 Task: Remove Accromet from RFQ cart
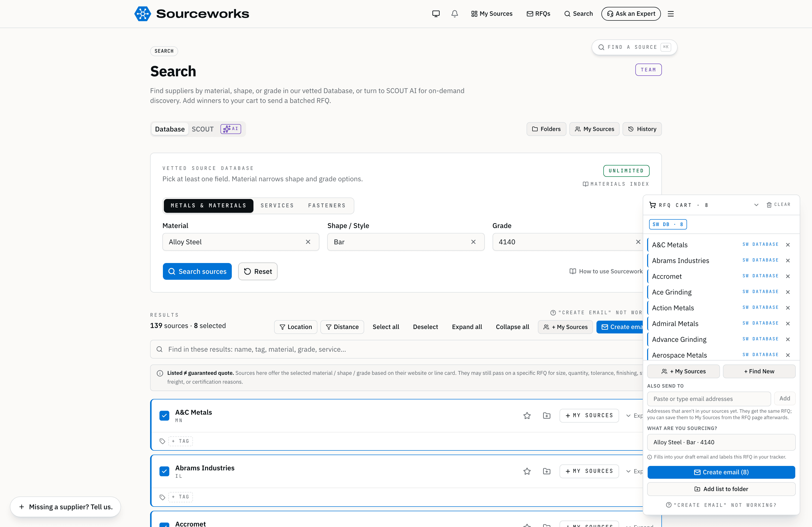click(787, 276)
